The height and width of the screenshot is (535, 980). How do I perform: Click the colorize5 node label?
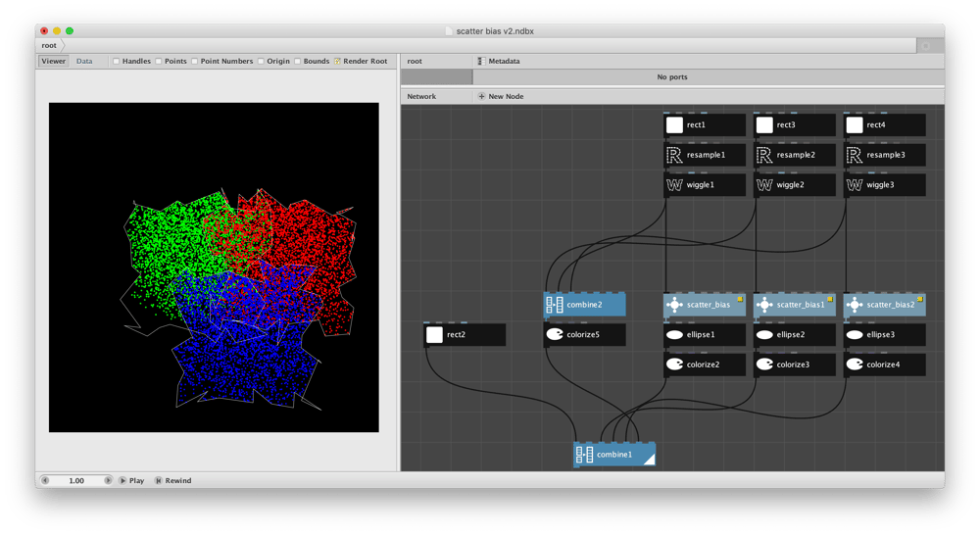click(x=583, y=335)
